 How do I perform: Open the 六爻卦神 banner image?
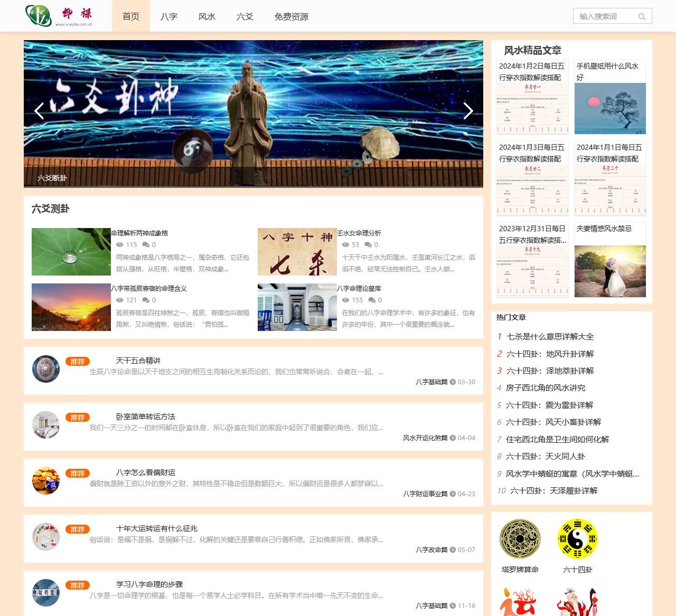tap(253, 114)
